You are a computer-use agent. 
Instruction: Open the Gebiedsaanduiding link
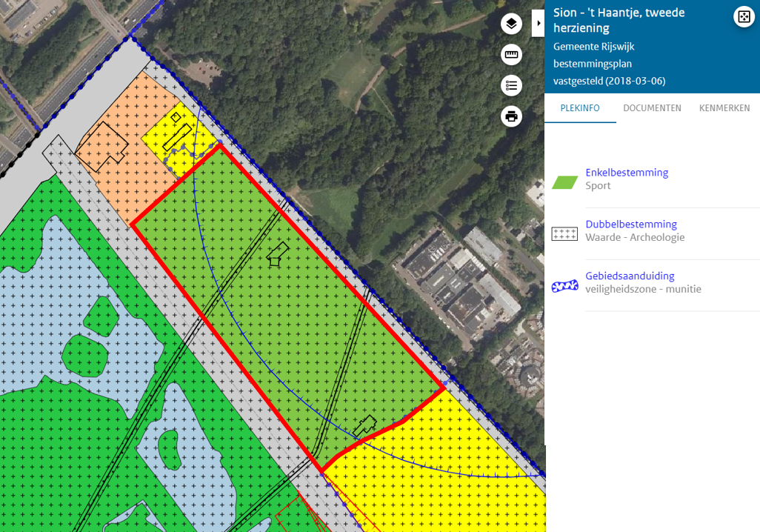tap(630, 276)
